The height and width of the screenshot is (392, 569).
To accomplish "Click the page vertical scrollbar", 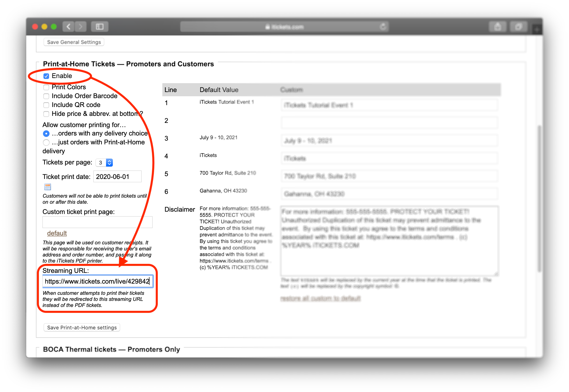I will point(539,199).
